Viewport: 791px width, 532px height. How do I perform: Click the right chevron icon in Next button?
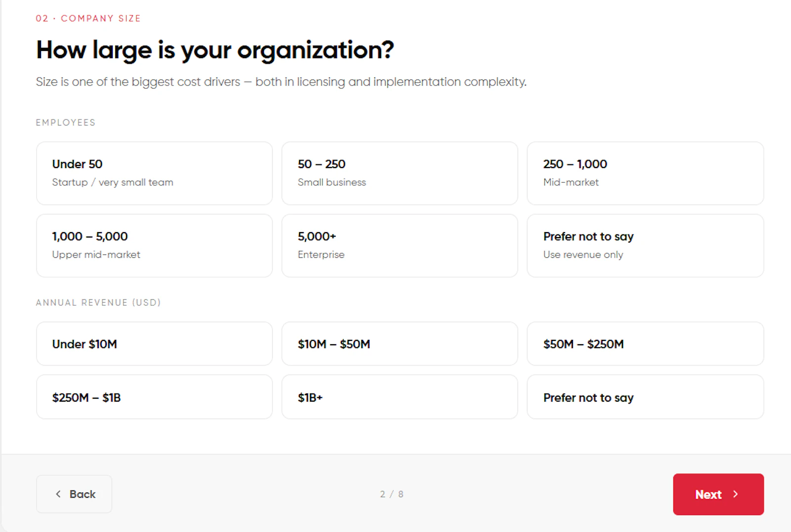point(736,494)
